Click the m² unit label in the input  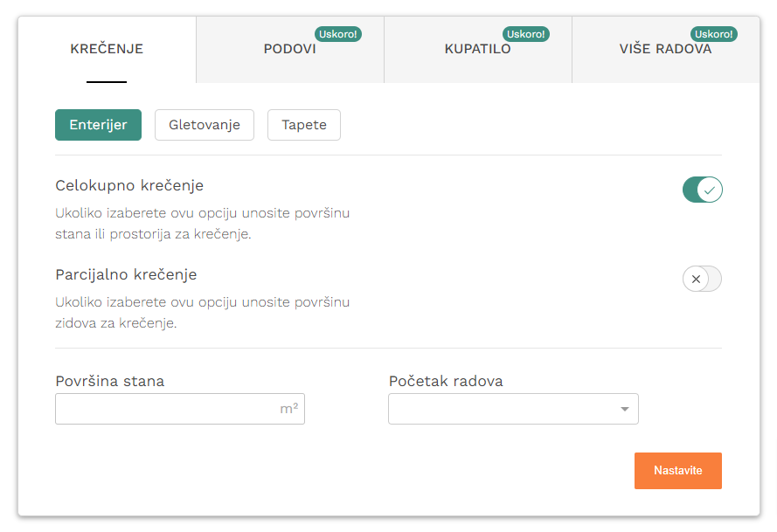[x=289, y=409]
